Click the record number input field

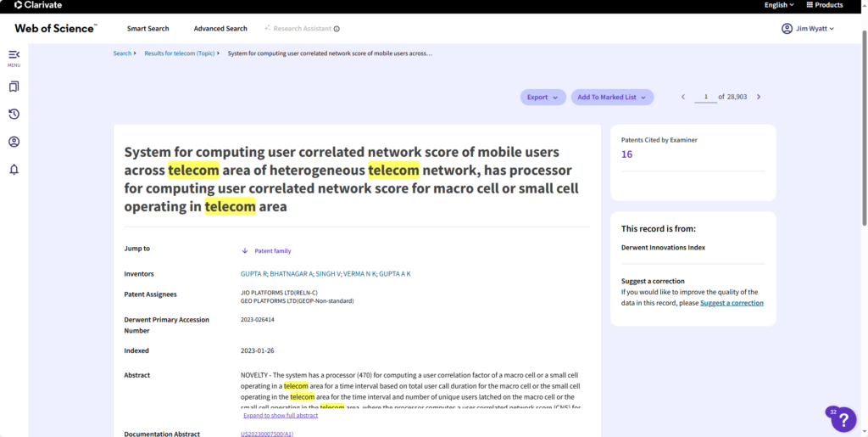[704, 97]
